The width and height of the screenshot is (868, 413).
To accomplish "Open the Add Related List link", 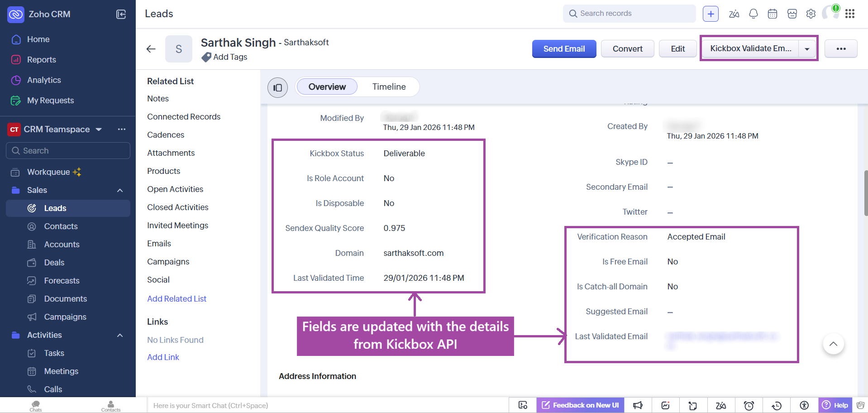I will point(176,299).
